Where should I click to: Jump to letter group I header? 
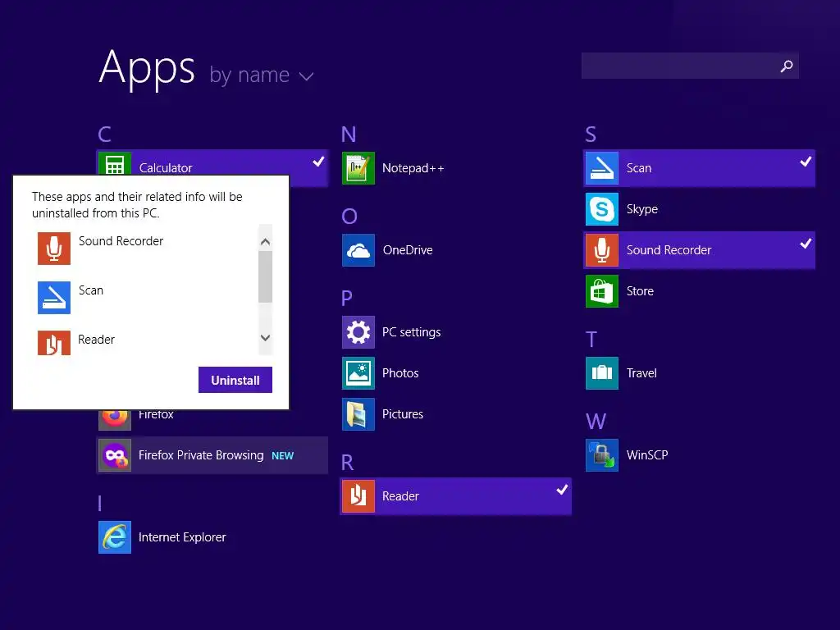[99, 503]
